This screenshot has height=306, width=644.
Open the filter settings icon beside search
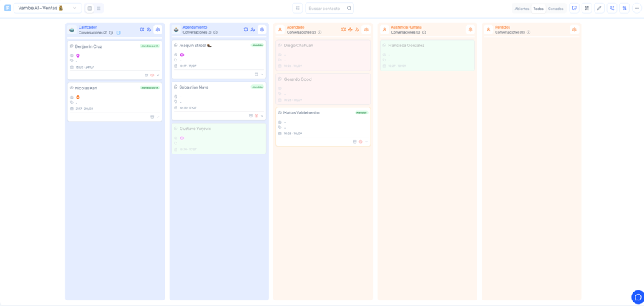tap(298, 9)
